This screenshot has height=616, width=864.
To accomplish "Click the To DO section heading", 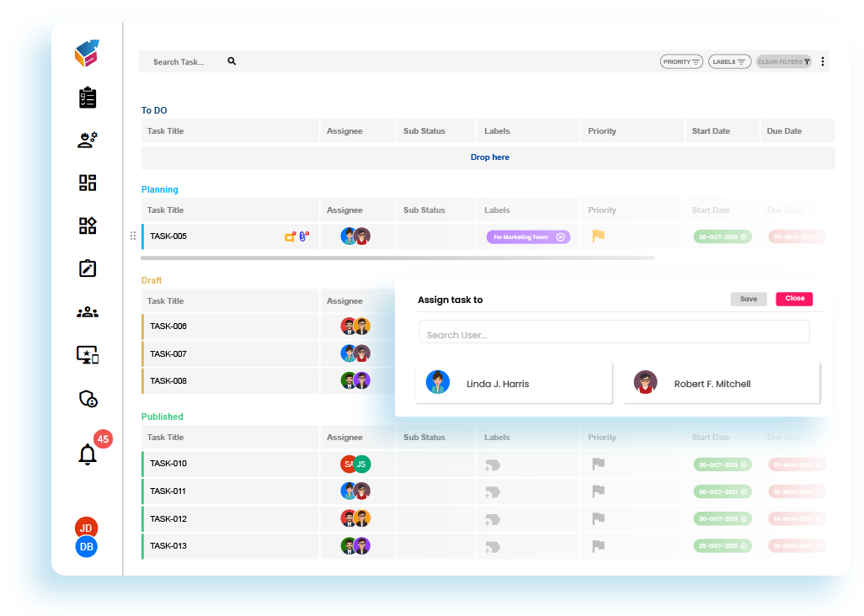I will pyautogui.click(x=154, y=110).
